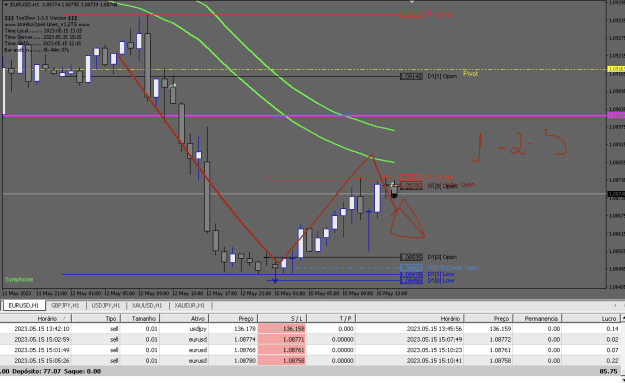Click the Symphonie indicator label
Viewport: 625px width, 383px height.
point(19,279)
